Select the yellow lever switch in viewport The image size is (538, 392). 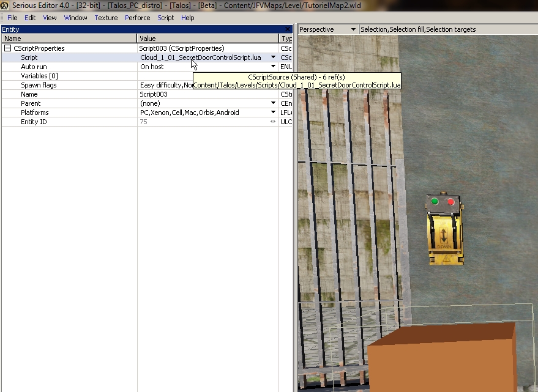445,229
